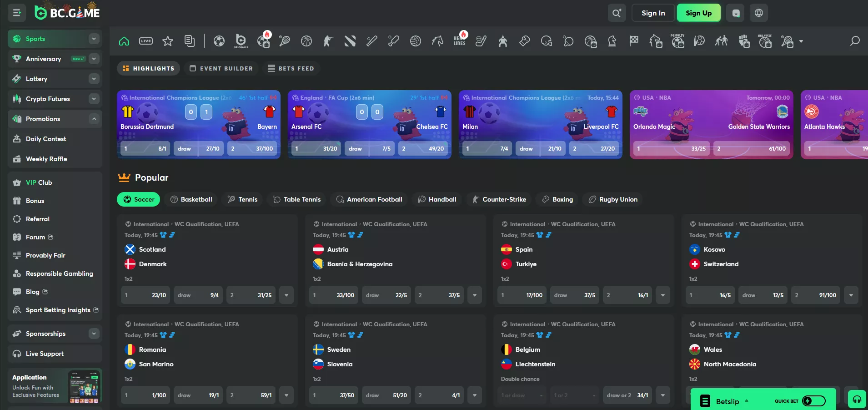Switch to the Bets Feed tab
868x410 pixels.
[x=291, y=68]
